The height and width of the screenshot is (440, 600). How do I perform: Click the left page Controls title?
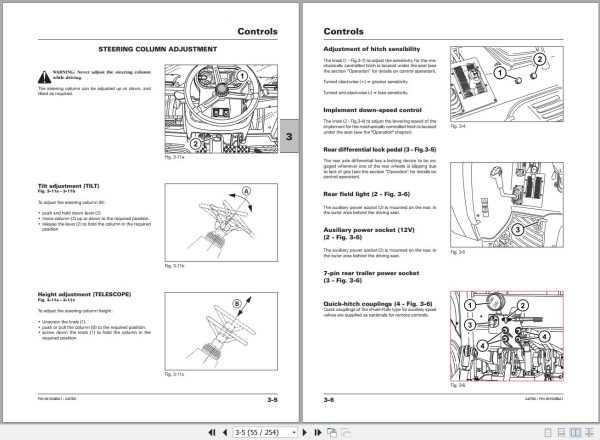[258, 31]
